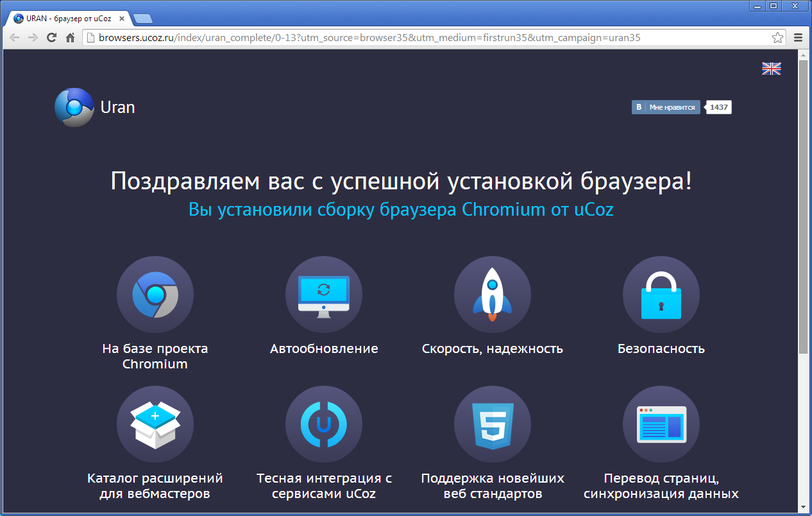Switch language via the British flag icon
The image size is (812, 516).
tap(771, 69)
